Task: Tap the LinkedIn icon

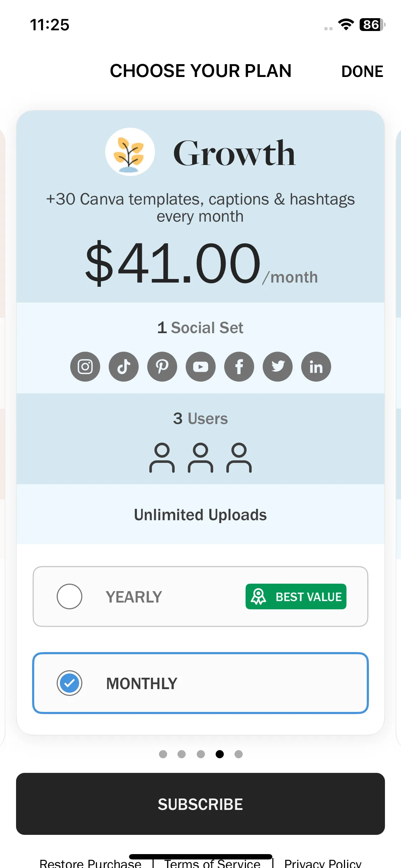Action: tap(316, 367)
